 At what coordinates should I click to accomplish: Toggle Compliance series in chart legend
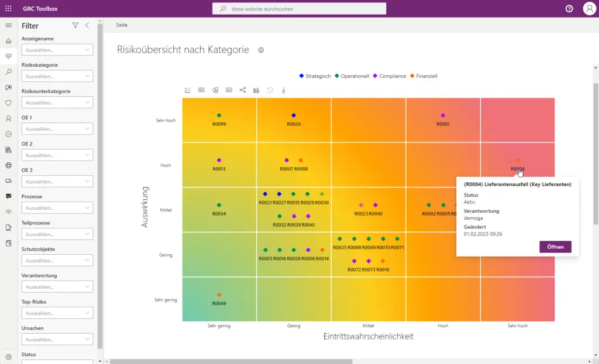(x=389, y=76)
